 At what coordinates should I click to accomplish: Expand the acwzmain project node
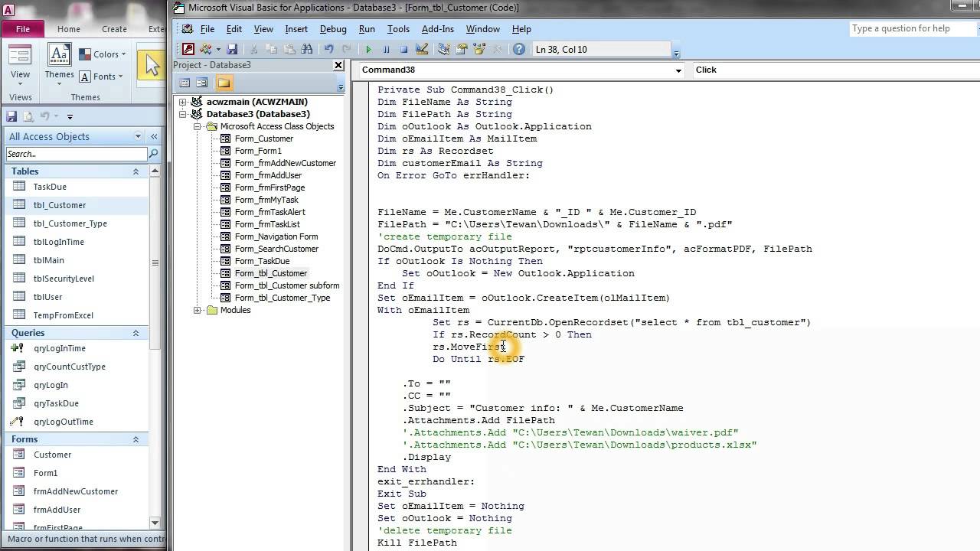tap(183, 102)
